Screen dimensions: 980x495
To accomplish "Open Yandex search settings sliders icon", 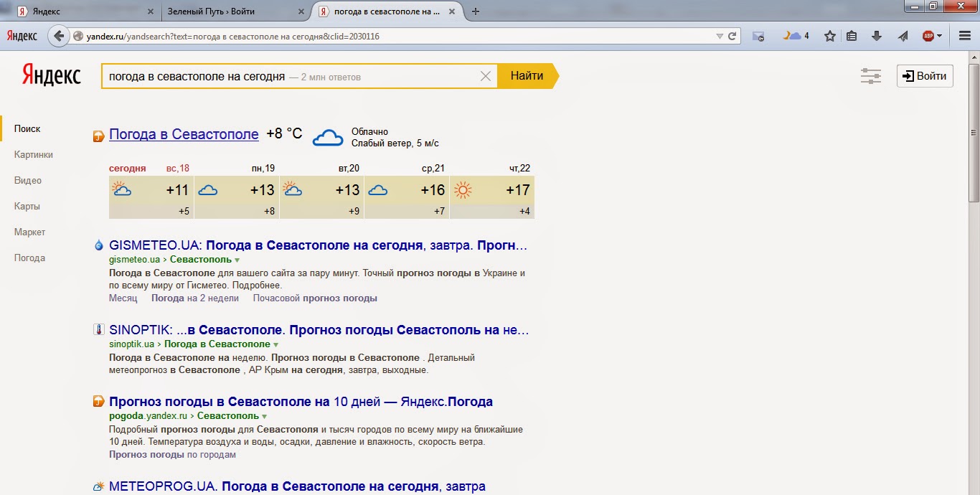I will click(871, 76).
